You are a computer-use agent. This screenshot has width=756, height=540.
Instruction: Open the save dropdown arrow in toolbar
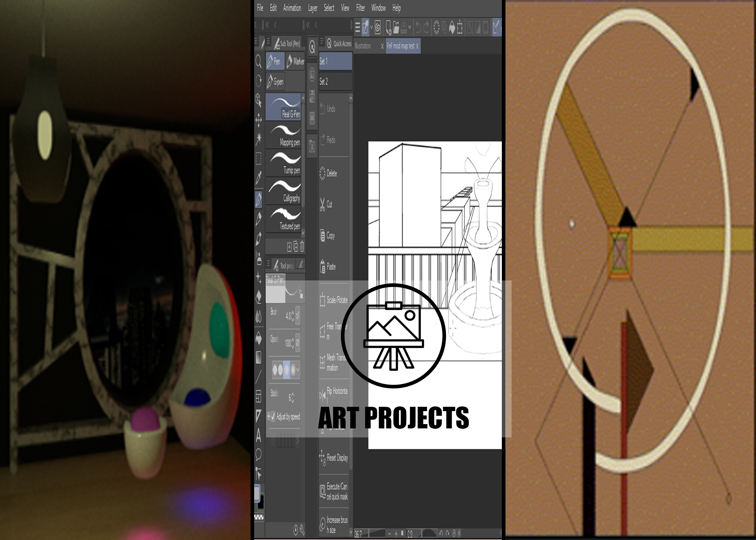pos(410,27)
